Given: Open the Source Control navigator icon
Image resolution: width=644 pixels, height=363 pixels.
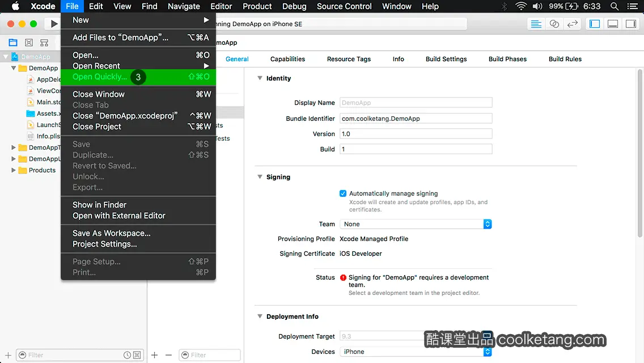Looking at the screenshot, I should click(29, 43).
